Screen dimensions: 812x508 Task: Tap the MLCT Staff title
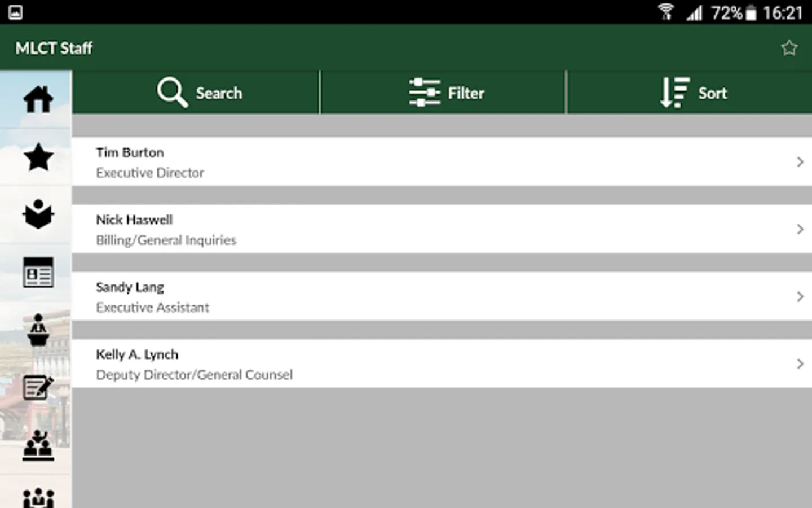tap(54, 48)
